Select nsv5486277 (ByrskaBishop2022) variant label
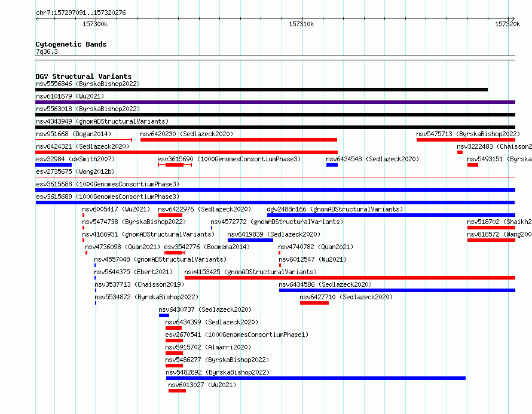Viewport: 532px width, 414px height. 217,360
